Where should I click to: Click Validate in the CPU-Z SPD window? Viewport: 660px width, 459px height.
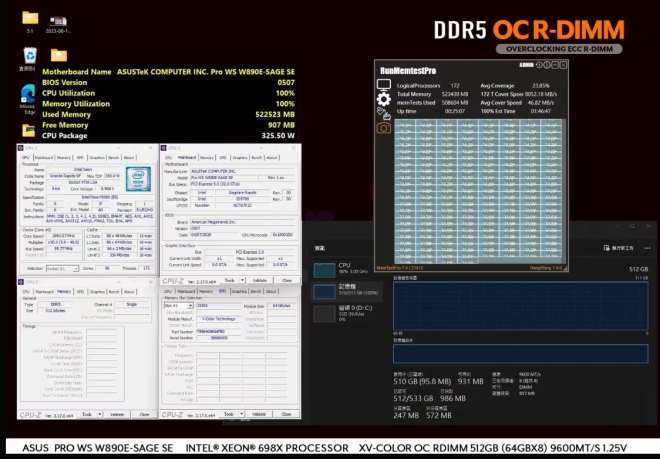259,414
